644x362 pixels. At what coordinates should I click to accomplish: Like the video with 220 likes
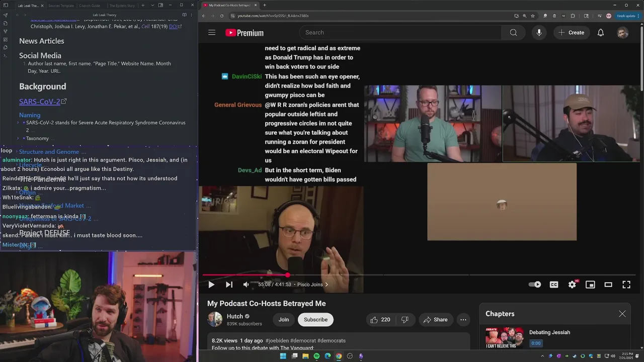[x=380, y=320]
